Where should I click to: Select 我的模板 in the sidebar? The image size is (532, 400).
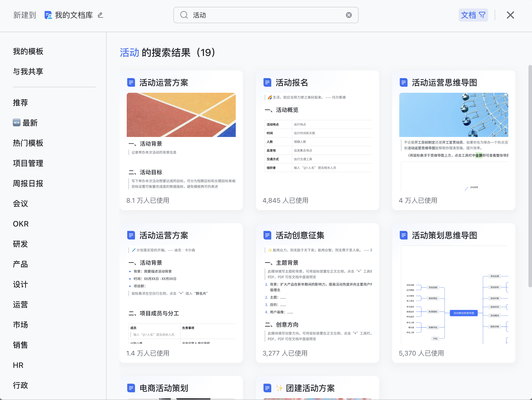point(28,51)
